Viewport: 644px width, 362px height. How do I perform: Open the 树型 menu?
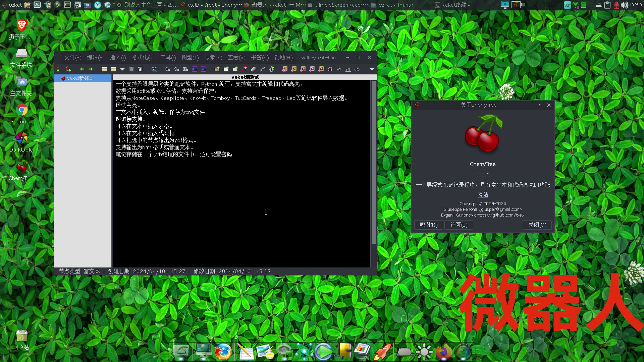(190, 57)
